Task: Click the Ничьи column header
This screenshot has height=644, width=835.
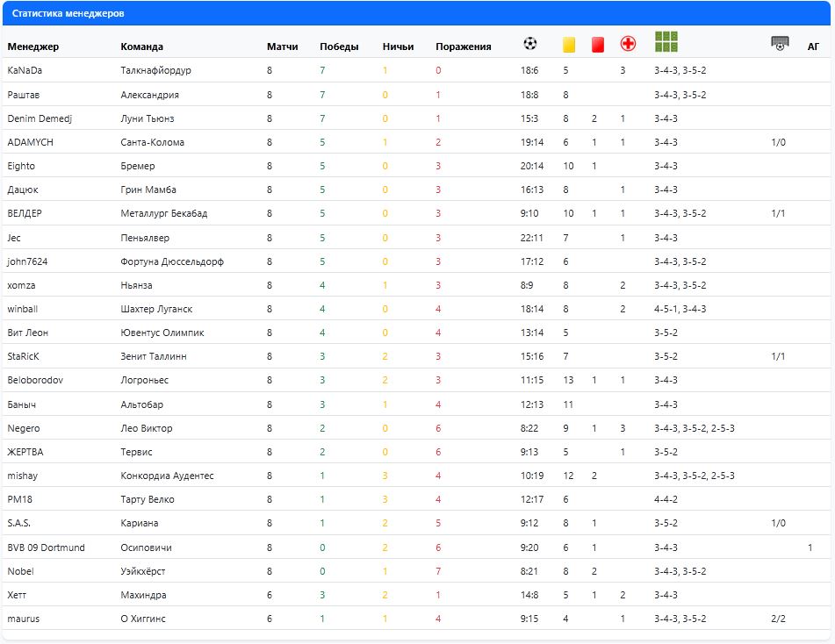Action: [398, 47]
